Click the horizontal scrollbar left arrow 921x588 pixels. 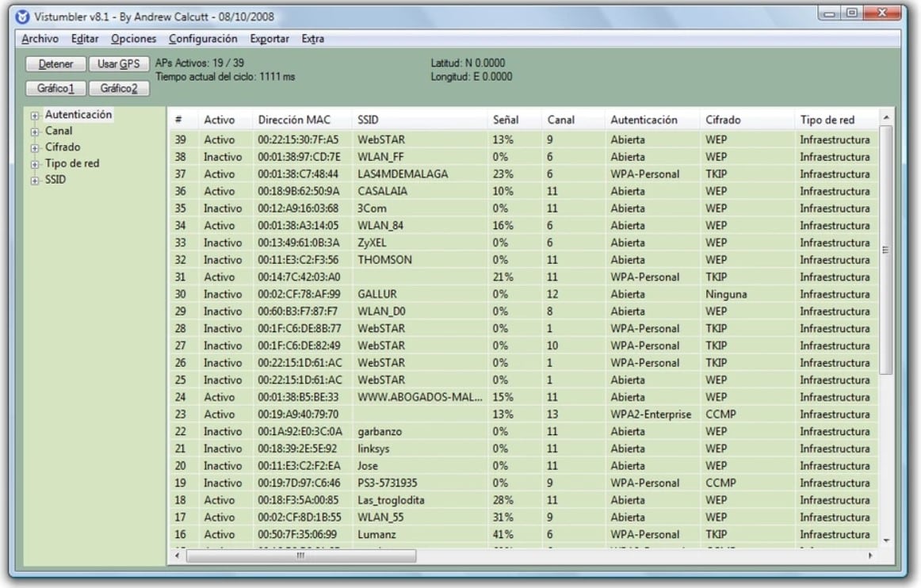[x=178, y=555]
